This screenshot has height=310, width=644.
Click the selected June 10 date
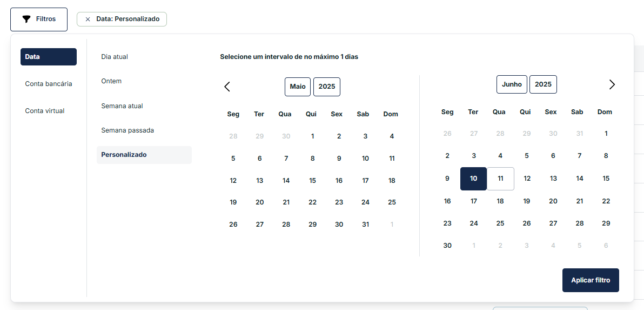[473, 179]
